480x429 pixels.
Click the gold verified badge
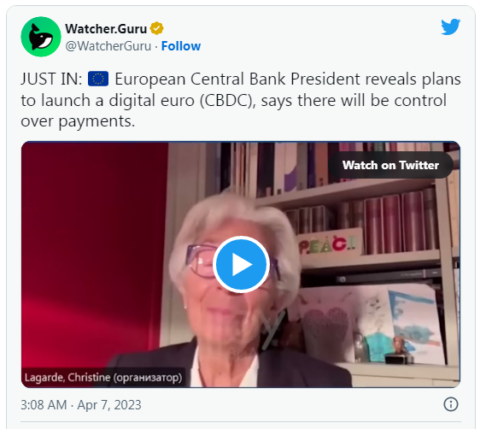click(157, 28)
